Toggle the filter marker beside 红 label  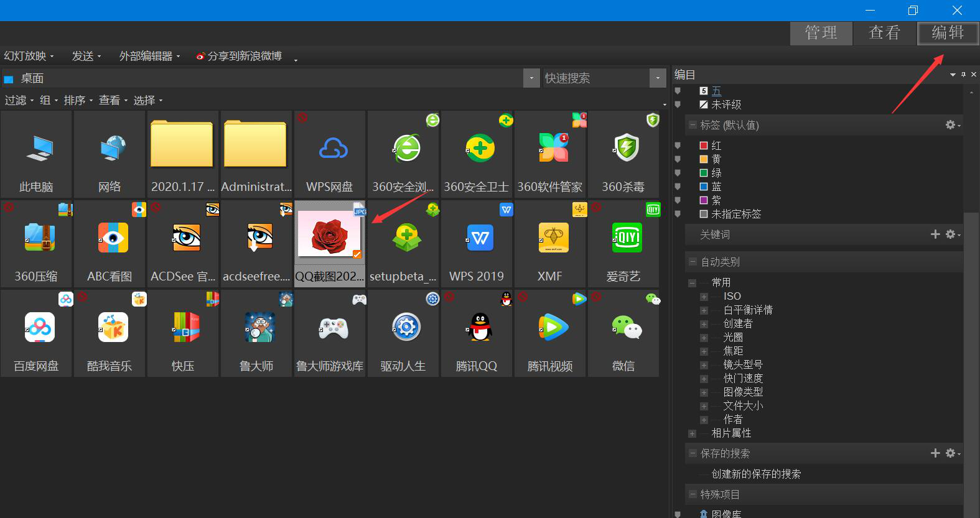click(x=678, y=146)
